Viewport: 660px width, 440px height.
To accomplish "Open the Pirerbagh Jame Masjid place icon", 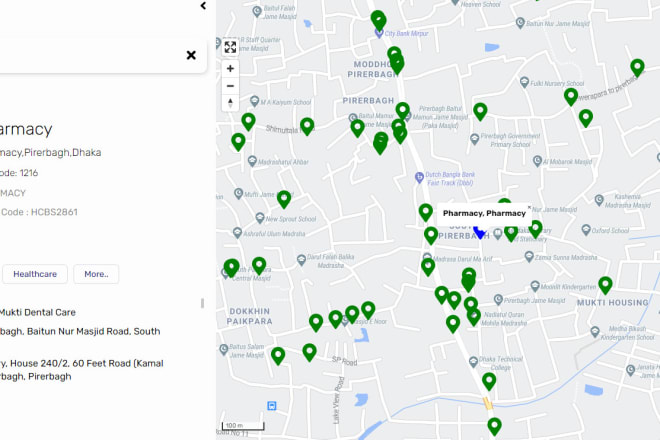I will click(x=498, y=300).
